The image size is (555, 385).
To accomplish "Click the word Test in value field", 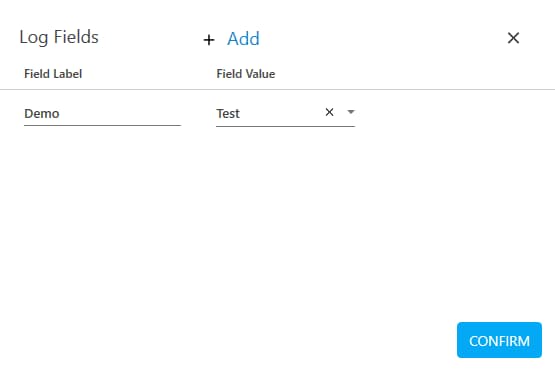I will click(228, 114).
